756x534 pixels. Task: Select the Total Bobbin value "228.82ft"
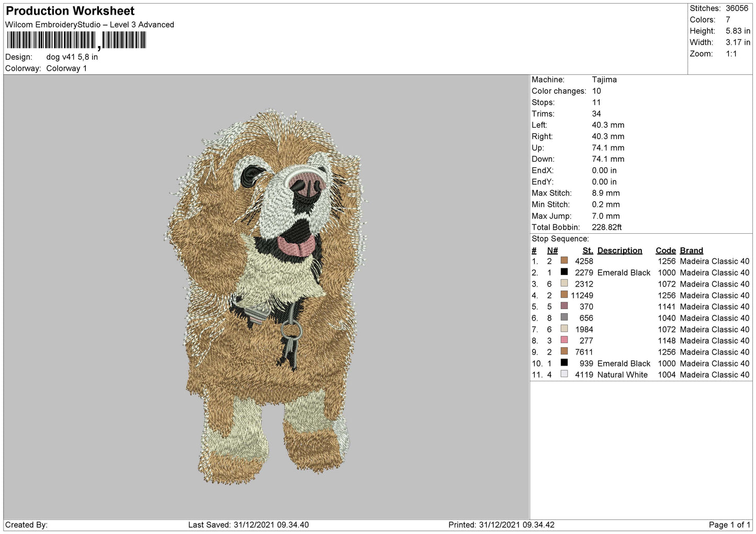click(607, 228)
